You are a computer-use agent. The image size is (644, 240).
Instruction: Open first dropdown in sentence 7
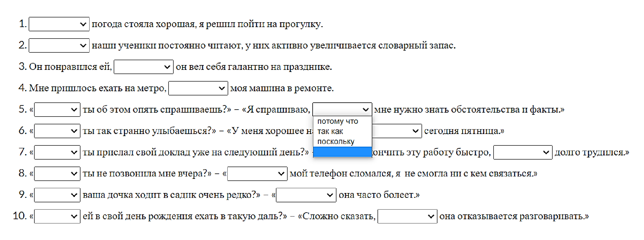click(x=57, y=152)
